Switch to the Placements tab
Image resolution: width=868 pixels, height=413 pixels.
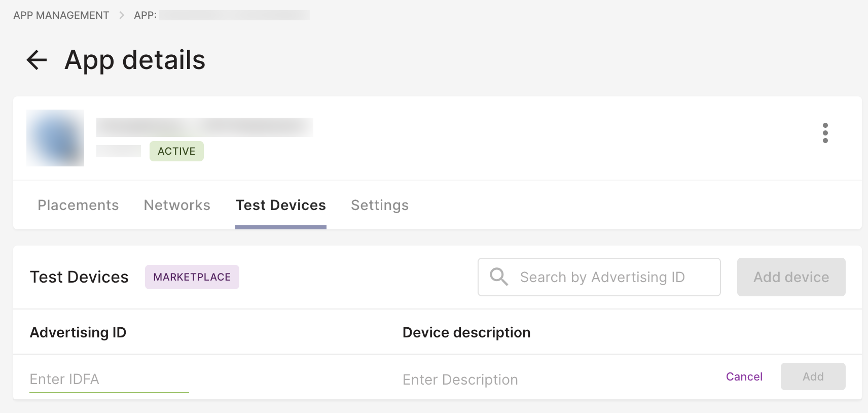[78, 205]
